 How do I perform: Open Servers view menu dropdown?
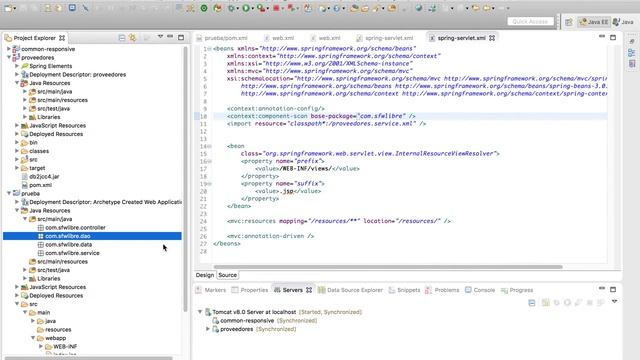[x=614, y=302]
